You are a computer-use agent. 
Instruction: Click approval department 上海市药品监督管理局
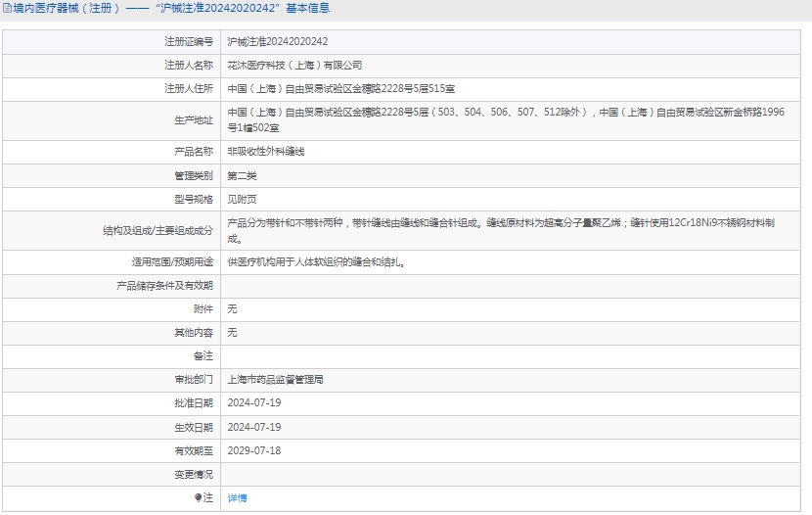[275, 380]
